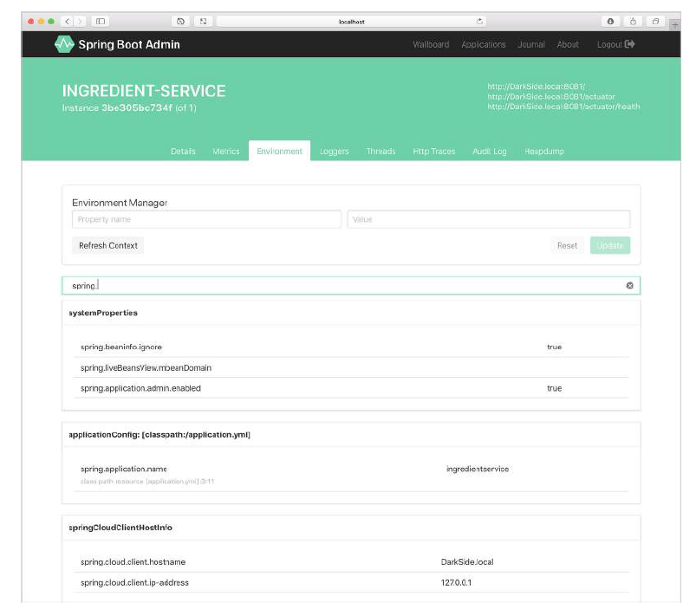
Task: Click the Spring Boot Admin logo icon
Action: [x=64, y=44]
